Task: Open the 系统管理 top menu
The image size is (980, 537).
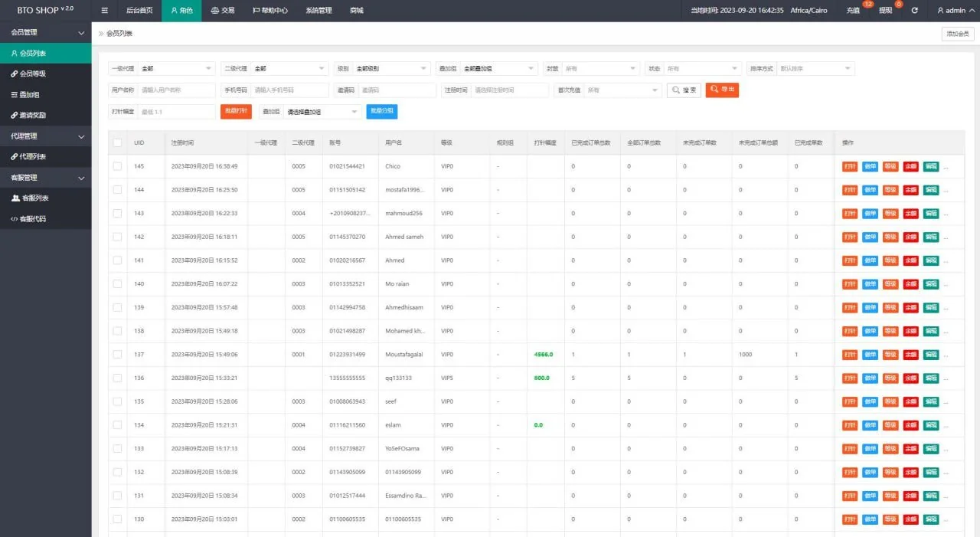Action: 318,11
